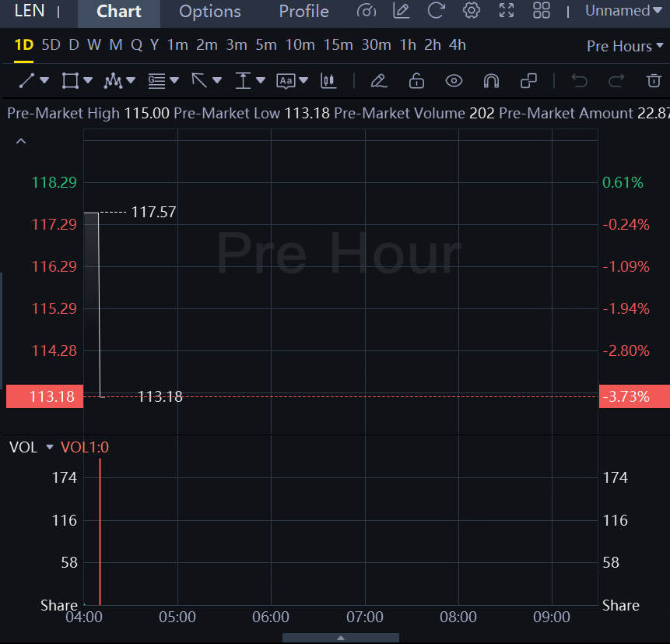Open the VOL indicator dropdown arrow

[50, 447]
